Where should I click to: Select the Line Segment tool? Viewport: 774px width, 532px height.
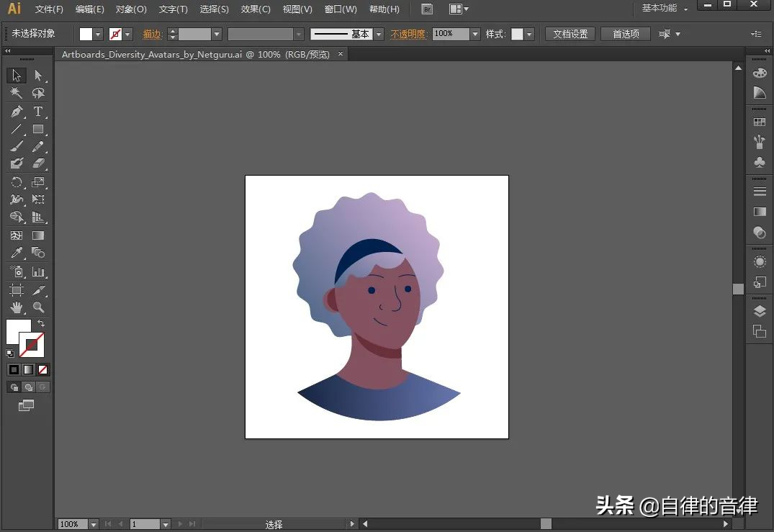[17, 130]
